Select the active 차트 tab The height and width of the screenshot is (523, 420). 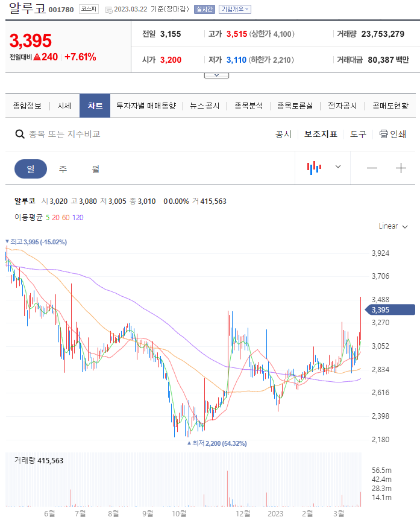pos(95,106)
